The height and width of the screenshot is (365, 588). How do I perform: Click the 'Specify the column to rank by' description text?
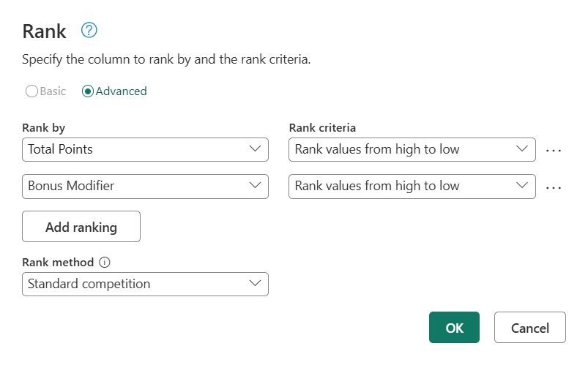(x=166, y=60)
